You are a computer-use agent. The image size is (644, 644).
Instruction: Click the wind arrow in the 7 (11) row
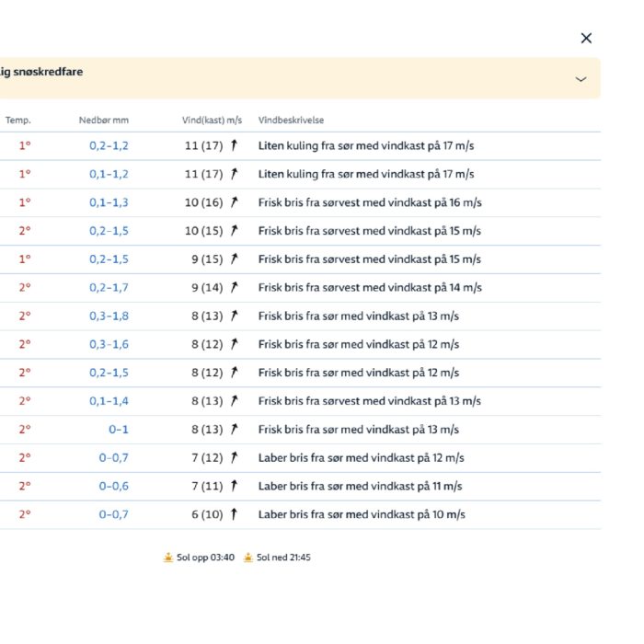coord(234,486)
